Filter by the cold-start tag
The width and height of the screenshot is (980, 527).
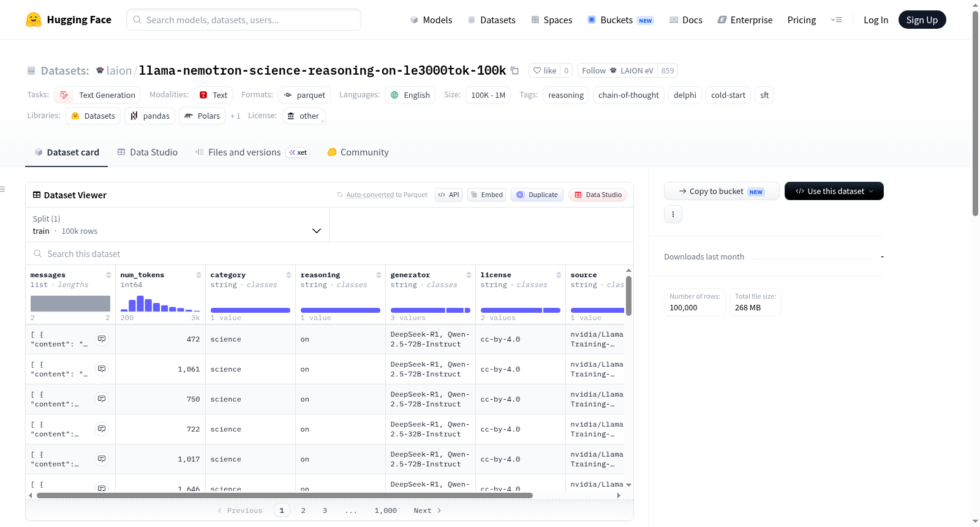[728, 95]
